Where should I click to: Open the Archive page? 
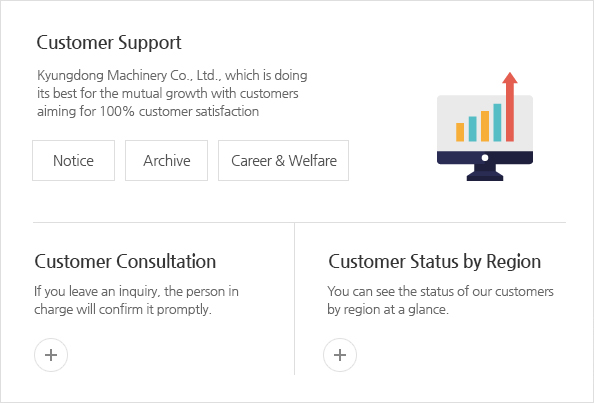(x=166, y=161)
